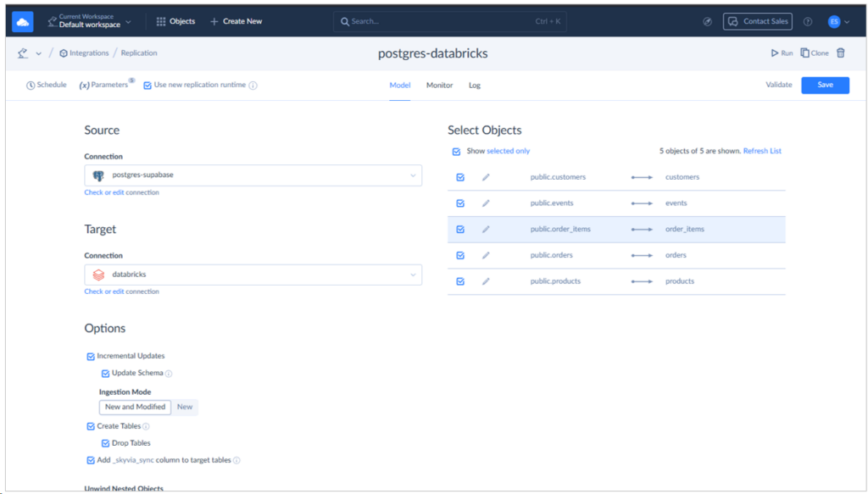Open the Source connection dropdown
Screen dimensions: 868x494
point(253,175)
